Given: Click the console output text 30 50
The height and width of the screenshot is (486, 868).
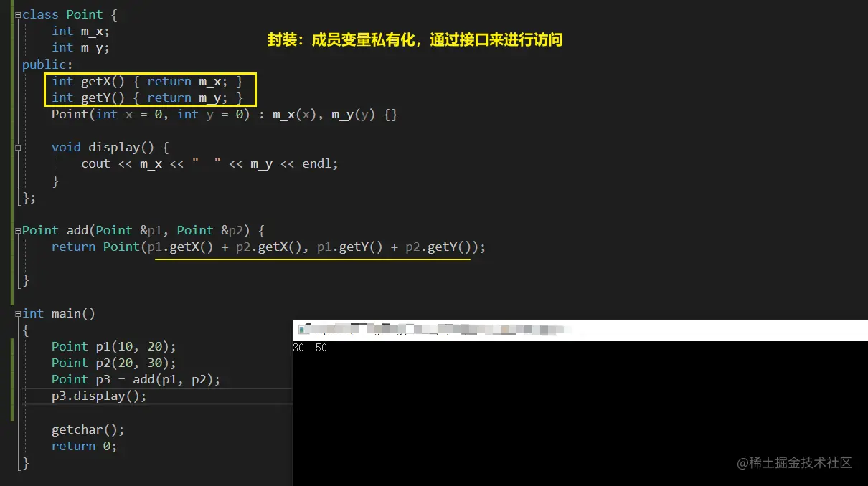Looking at the screenshot, I should (x=310, y=347).
